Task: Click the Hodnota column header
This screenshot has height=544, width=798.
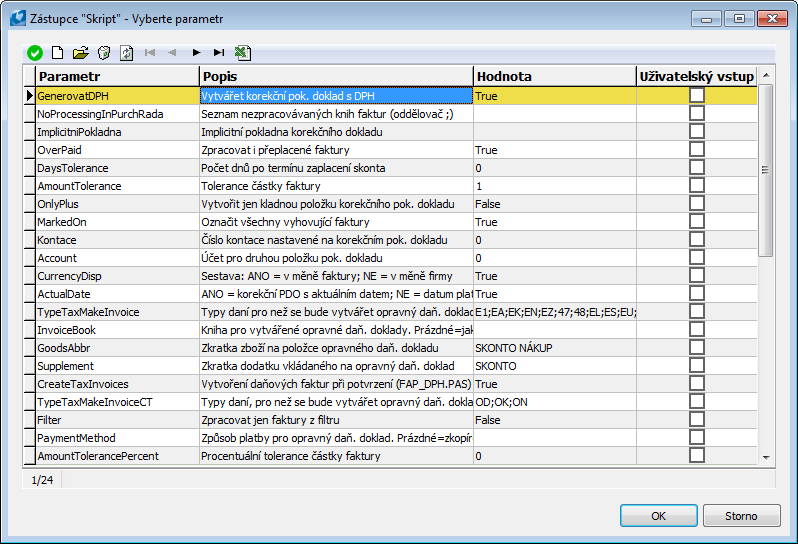Action: [x=555, y=76]
